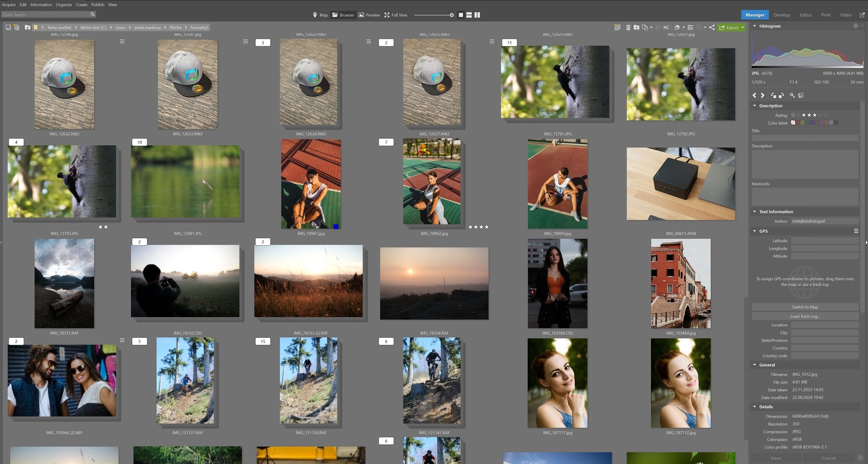This screenshot has height=464, width=868.
Task: Apply the red color label swatch
Action: click(x=799, y=123)
